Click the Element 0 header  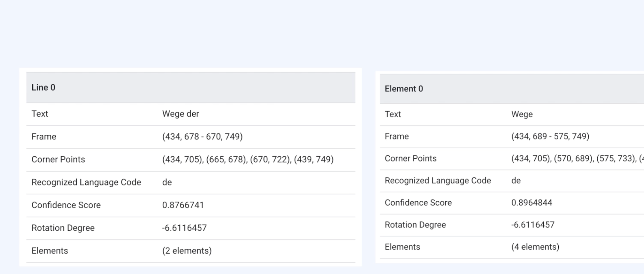(404, 89)
